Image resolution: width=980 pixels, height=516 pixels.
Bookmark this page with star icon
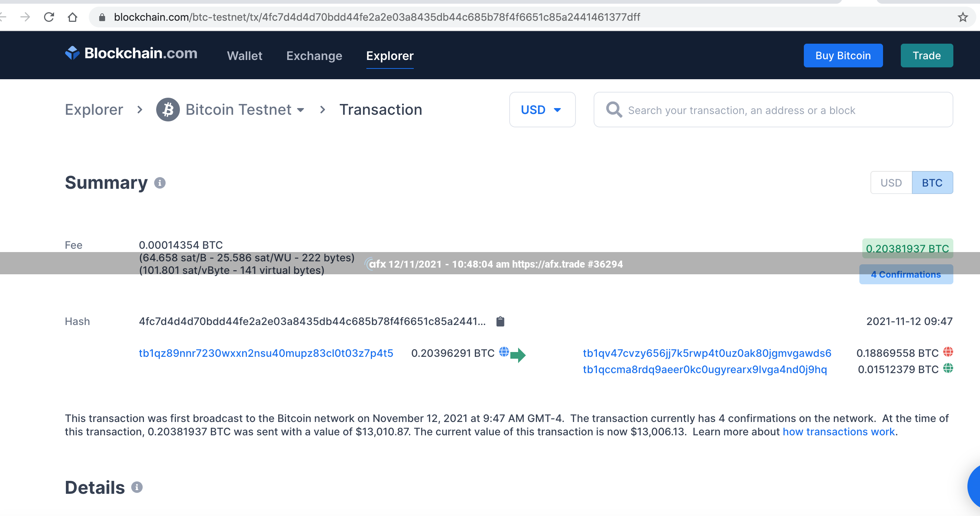click(963, 17)
